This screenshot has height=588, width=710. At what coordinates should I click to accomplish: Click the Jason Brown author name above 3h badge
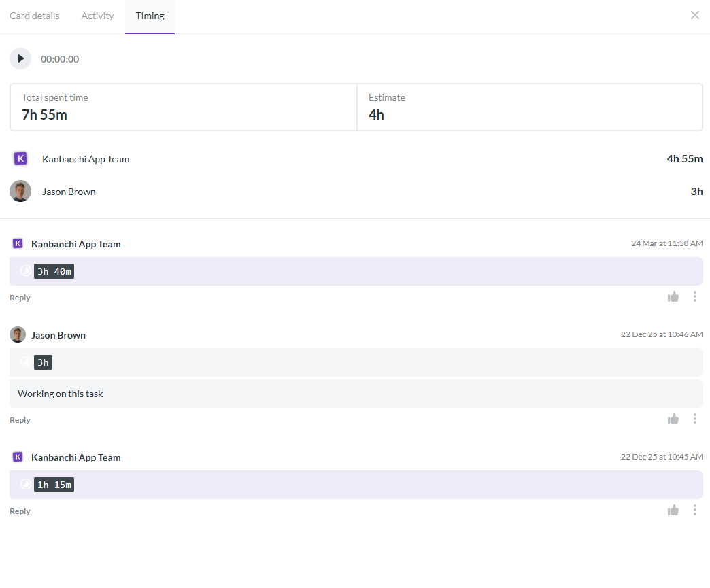pos(58,335)
